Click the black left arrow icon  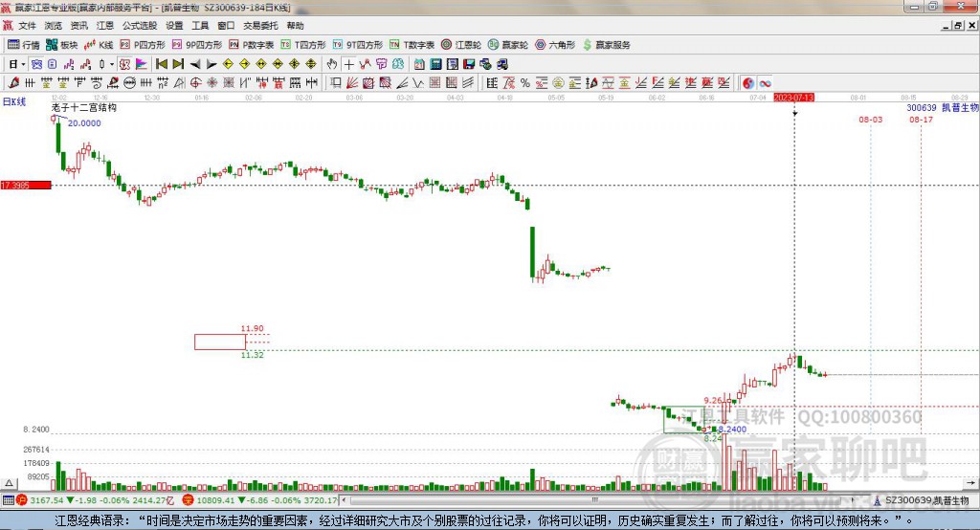195,64
